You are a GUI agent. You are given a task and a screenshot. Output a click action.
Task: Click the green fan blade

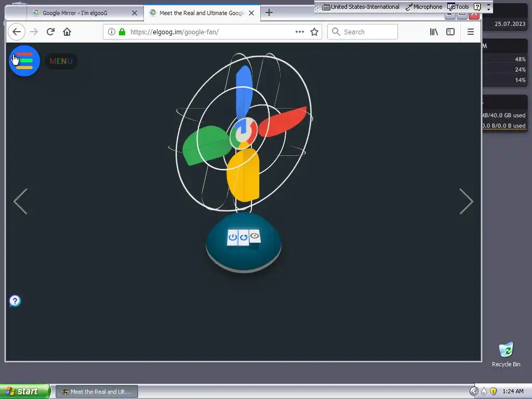206,145
